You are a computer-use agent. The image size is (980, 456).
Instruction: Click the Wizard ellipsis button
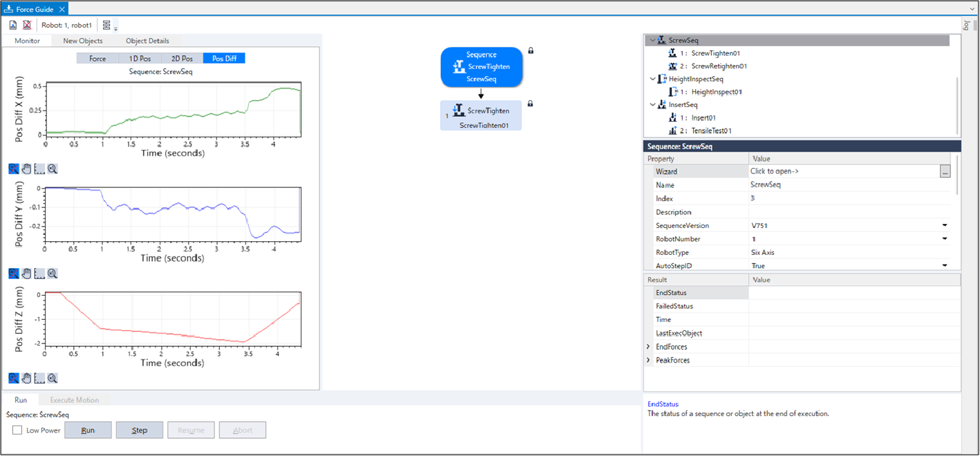945,171
